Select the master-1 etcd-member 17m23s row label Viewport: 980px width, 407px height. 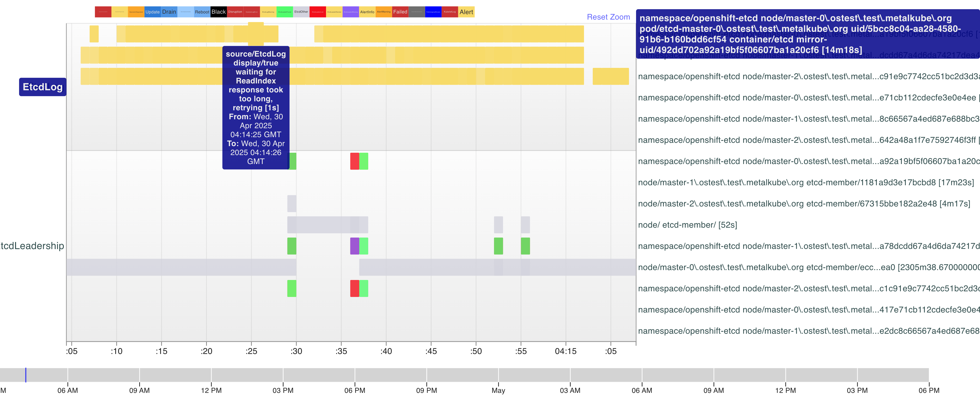coord(805,182)
